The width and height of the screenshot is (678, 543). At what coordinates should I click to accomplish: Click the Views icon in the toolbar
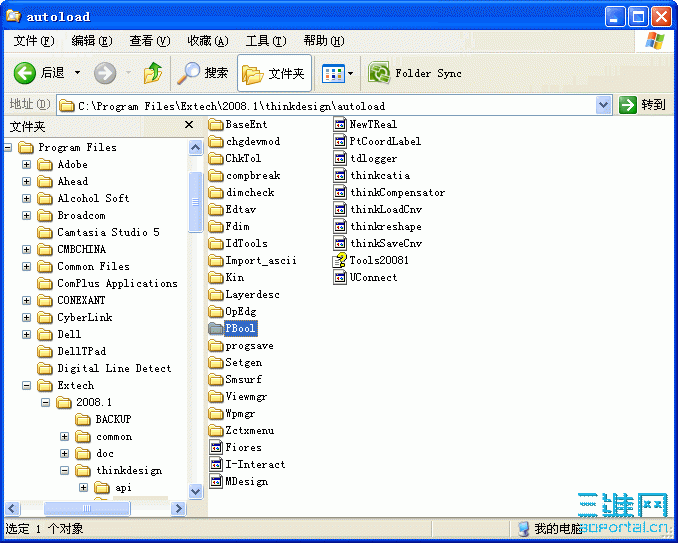tap(333, 73)
